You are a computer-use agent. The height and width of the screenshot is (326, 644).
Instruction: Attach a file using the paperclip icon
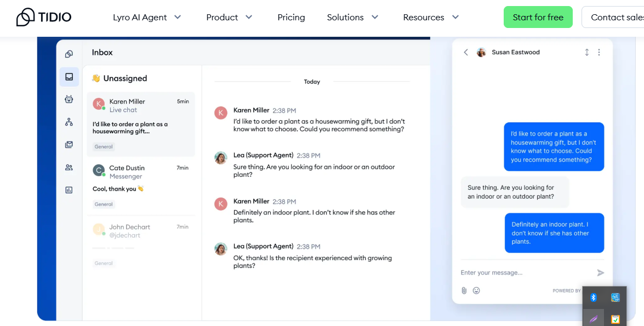tap(464, 290)
